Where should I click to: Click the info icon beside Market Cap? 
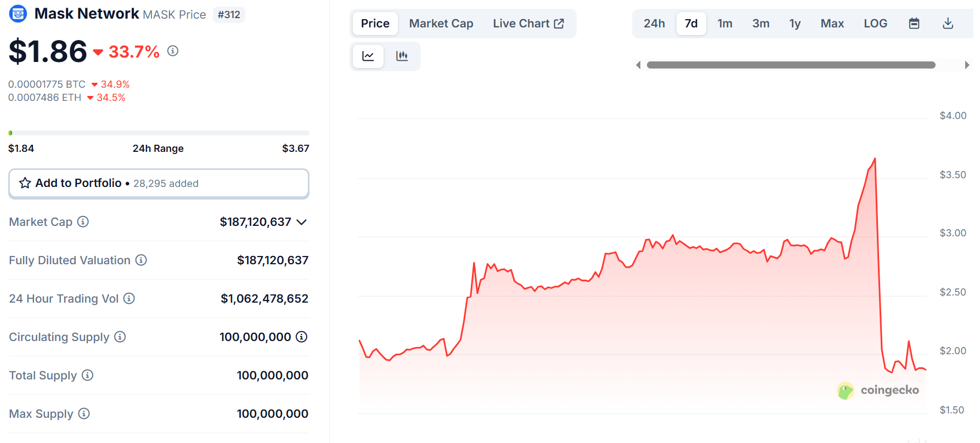pos(83,222)
